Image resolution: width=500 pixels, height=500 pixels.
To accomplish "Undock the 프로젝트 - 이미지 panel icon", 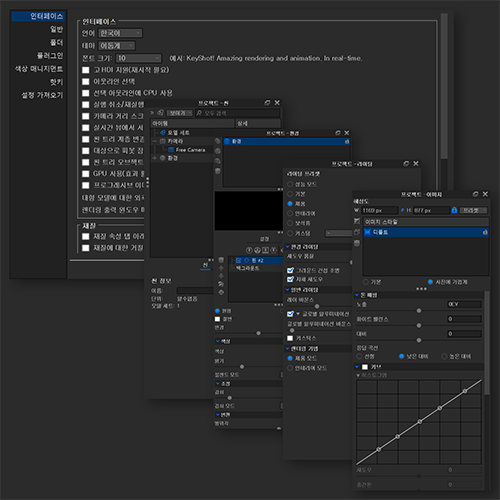I will click(476, 194).
